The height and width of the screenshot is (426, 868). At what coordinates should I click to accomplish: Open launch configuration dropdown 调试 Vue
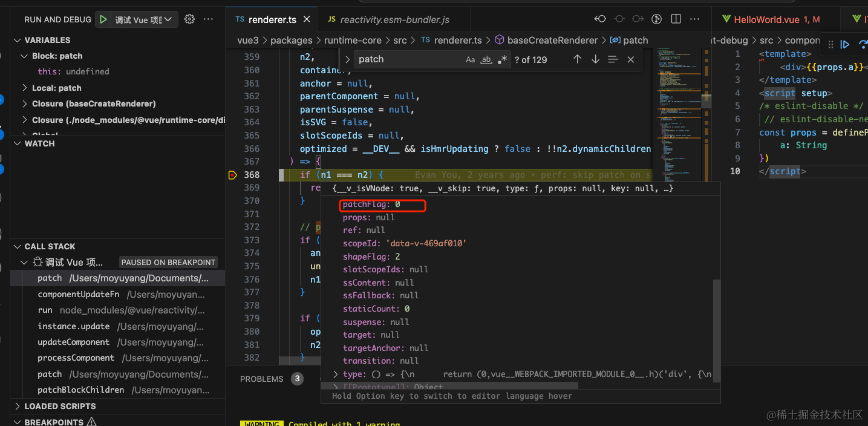(144, 19)
